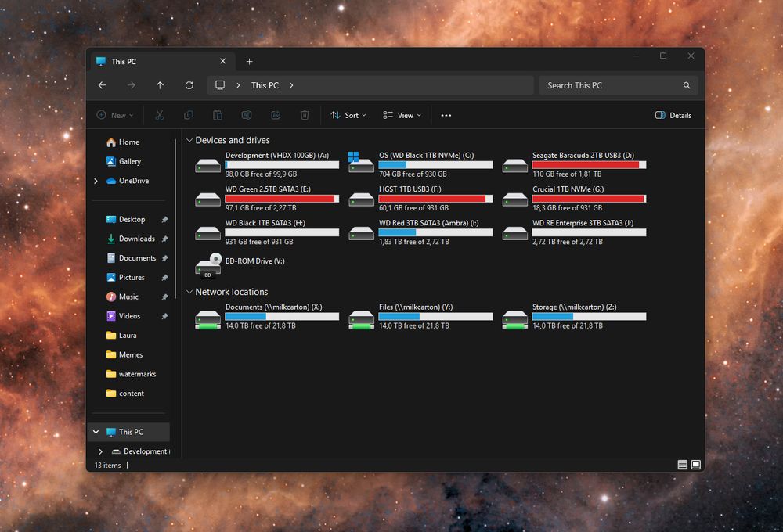Unpin Pictures from Quick access
The image size is (783, 532).
164,278
